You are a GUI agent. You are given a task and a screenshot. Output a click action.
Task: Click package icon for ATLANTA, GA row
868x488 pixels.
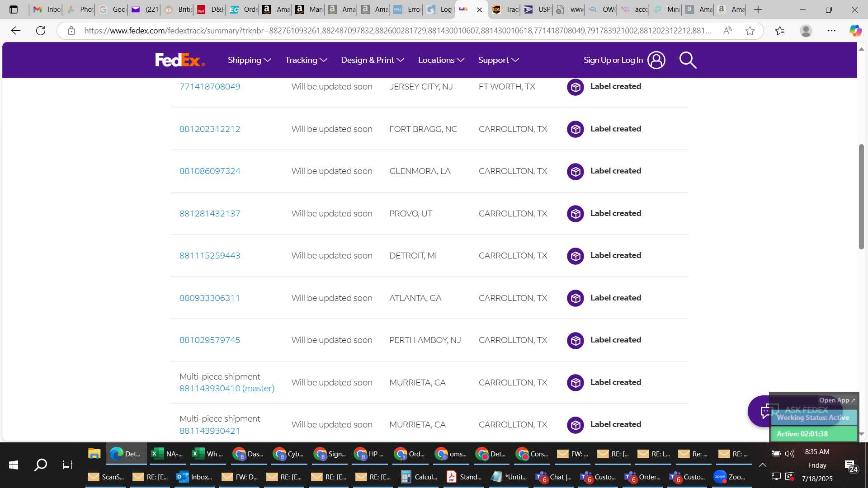point(575,298)
